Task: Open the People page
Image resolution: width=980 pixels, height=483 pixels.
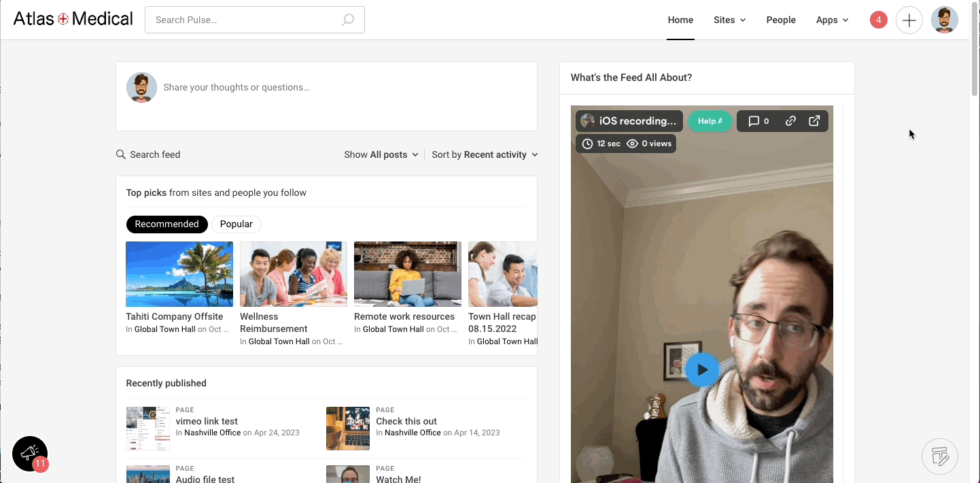Action: pos(781,20)
